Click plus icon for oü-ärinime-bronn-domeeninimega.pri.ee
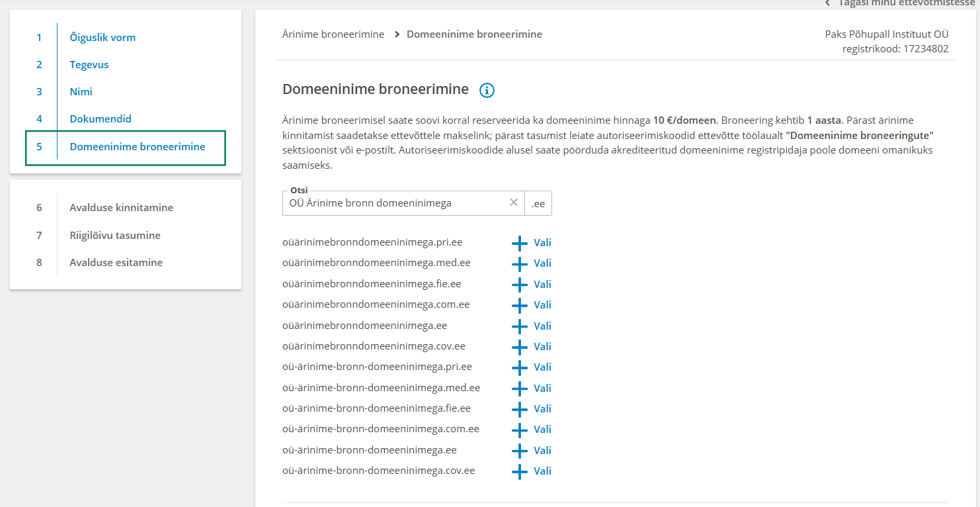Image resolution: width=980 pixels, height=507 pixels. pos(520,367)
